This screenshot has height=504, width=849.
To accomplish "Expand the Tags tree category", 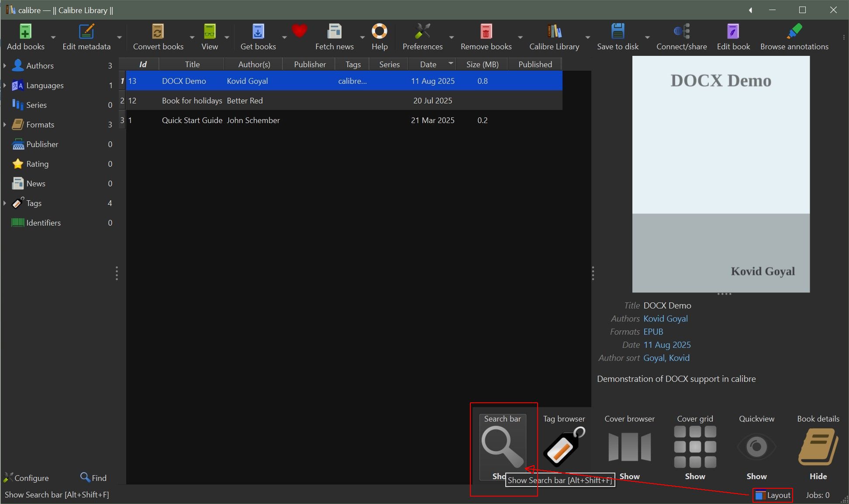I will pos(5,203).
